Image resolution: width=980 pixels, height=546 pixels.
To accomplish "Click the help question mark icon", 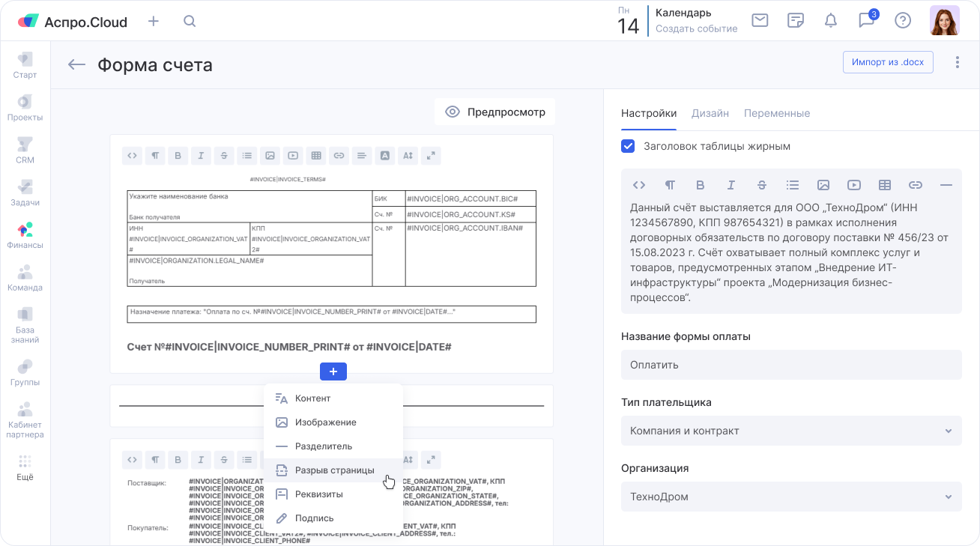I will [903, 20].
